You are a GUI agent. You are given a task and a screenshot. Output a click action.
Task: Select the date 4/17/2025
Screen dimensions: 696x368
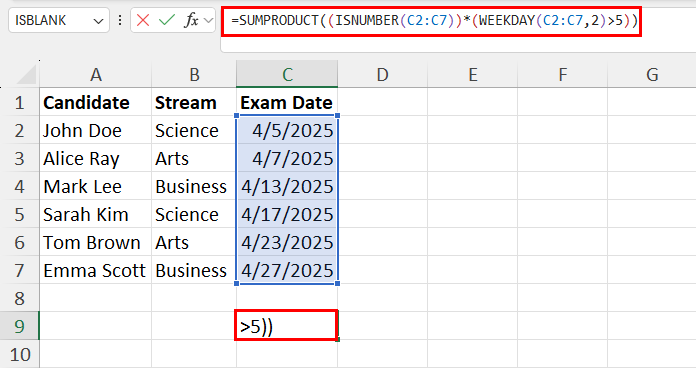[287, 214]
